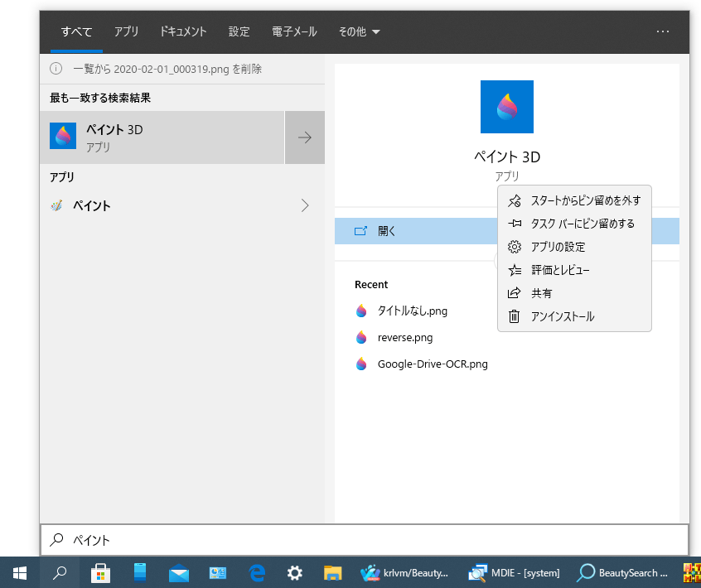The image size is (701, 588).
Task: Launch Edge browser from taskbar
Action: pos(257,572)
